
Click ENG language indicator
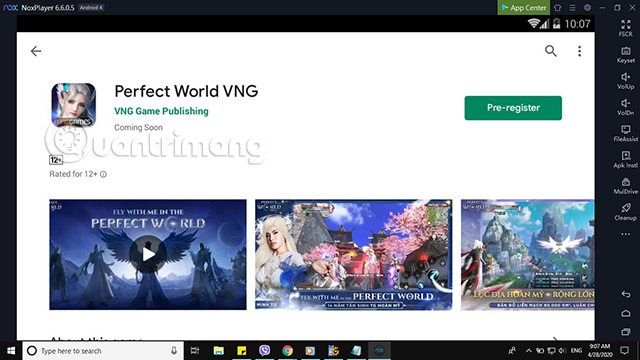point(576,351)
